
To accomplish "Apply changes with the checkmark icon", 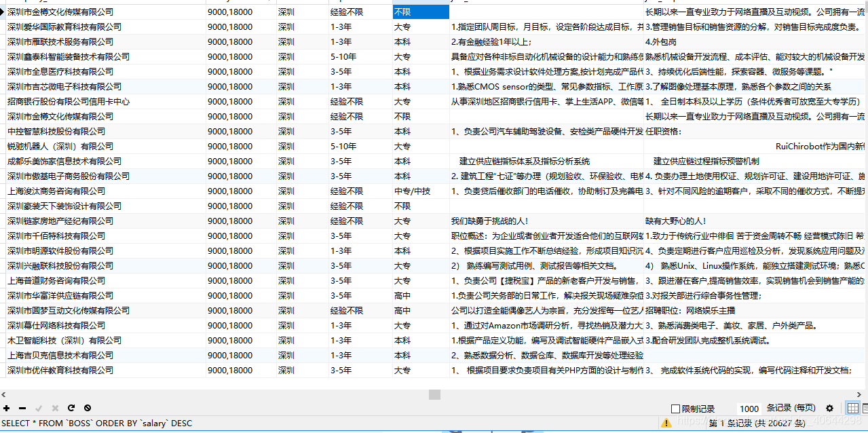I will [x=39, y=408].
